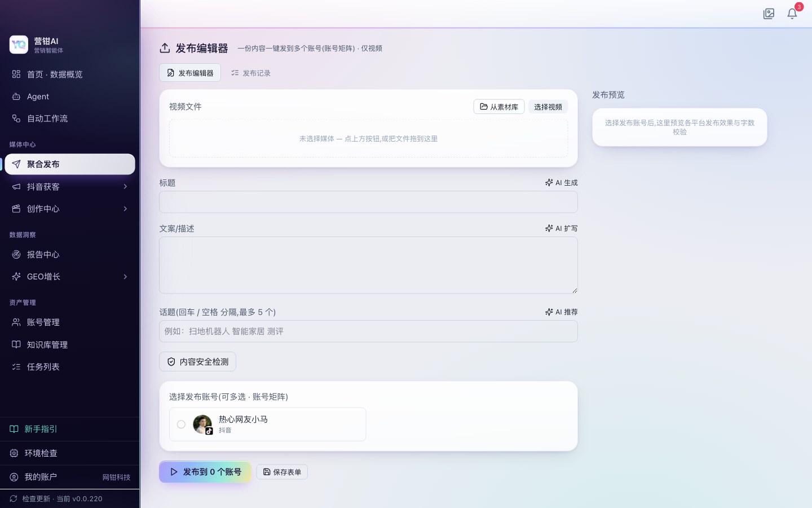Click the upload icon beside 发布编辑器 heading
This screenshot has width=812, height=508.
(165, 48)
